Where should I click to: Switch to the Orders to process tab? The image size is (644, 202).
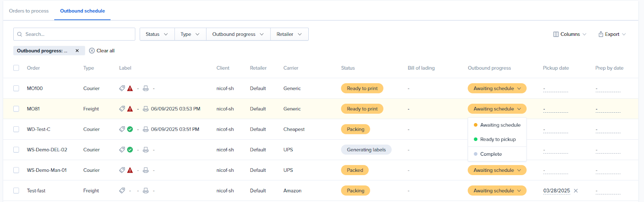pos(29,11)
